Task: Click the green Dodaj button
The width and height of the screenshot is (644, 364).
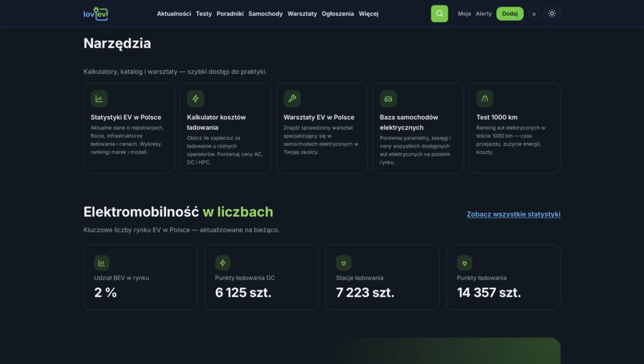Action: tap(509, 14)
